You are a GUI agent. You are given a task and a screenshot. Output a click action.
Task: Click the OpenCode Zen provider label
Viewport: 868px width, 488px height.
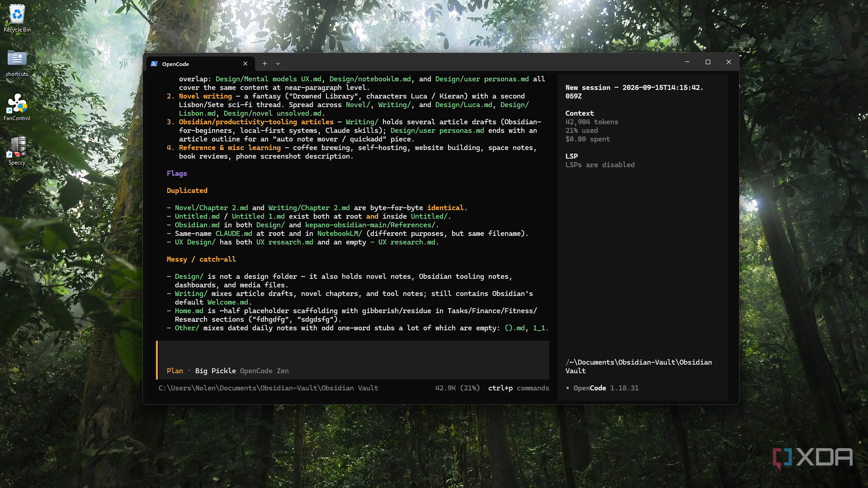pos(264,371)
